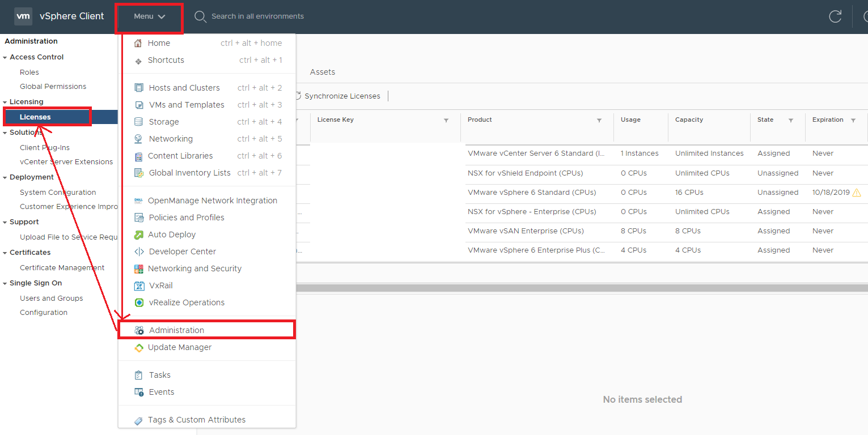868x435 pixels.
Task: Click the Policies and Profiles icon
Action: [x=139, y=217]
